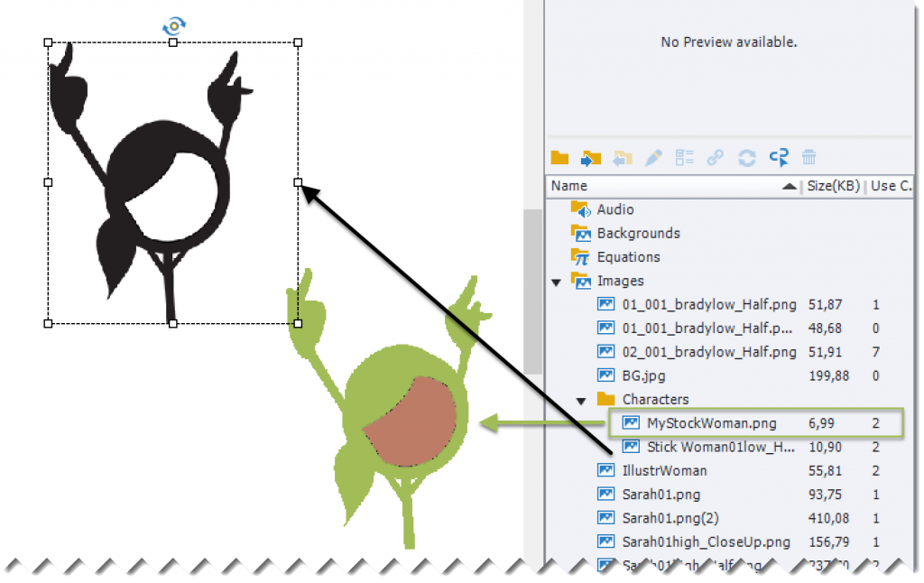
Task: Click the Open Library folder icon
Action: point(560,158)
